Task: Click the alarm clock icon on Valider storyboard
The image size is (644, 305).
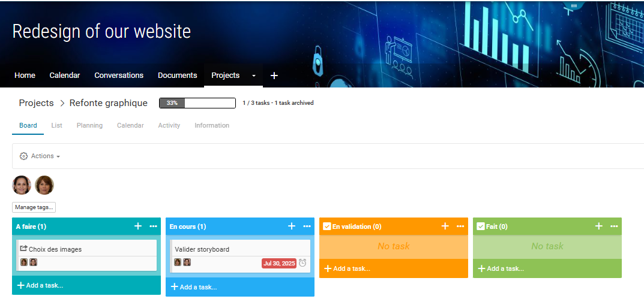Action: 303,262
